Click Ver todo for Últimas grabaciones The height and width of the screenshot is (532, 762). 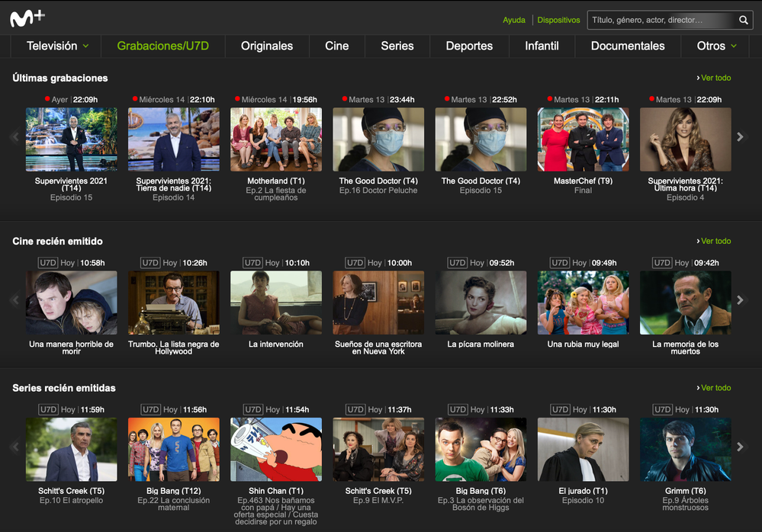point(714,78)
